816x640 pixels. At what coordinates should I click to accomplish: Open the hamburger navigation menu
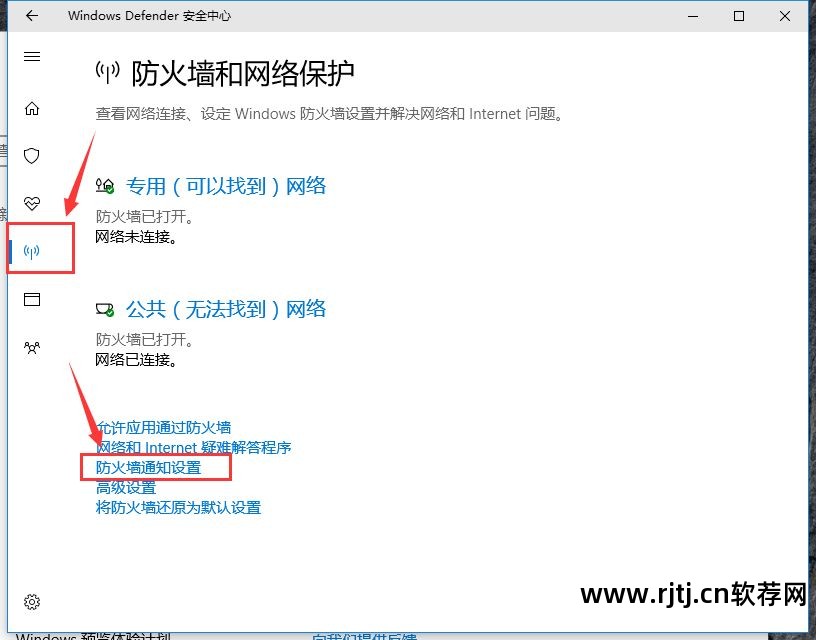(x=31, y=57)
